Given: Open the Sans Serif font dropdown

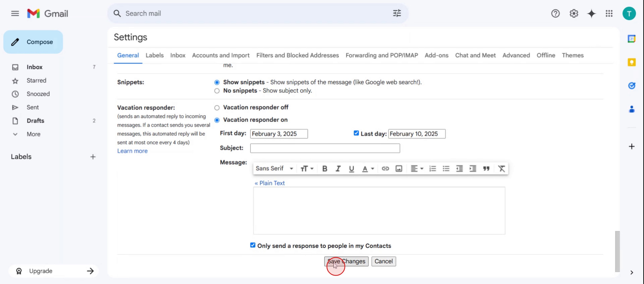Looking at the screenshot, I should (x=274, y=169).
